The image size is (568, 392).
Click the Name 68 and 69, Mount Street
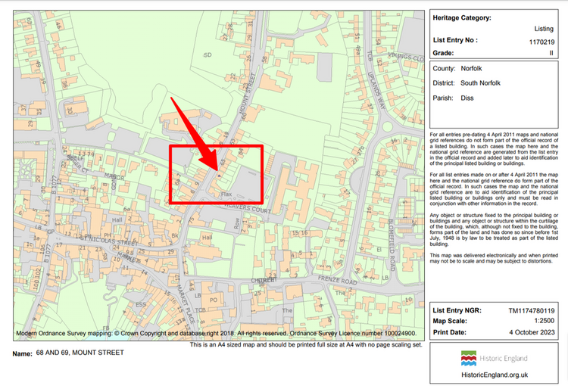click(80, 353)
